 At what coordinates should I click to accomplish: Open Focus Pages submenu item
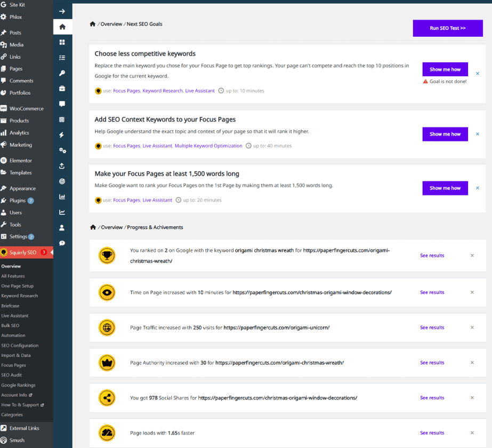click(13, 365)
